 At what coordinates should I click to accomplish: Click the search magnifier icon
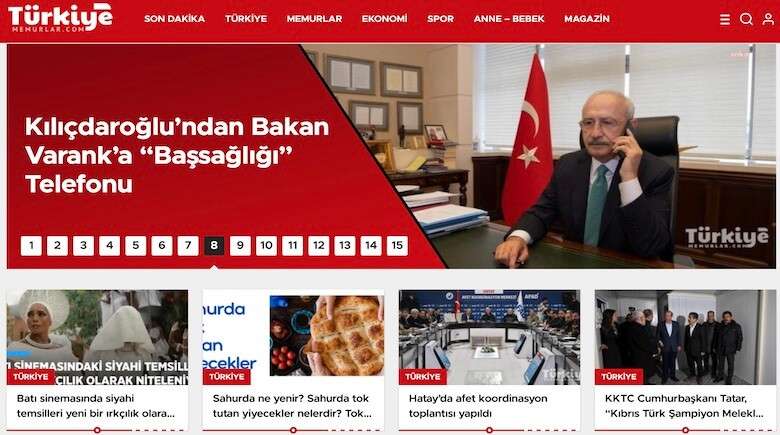click(746, 19)
